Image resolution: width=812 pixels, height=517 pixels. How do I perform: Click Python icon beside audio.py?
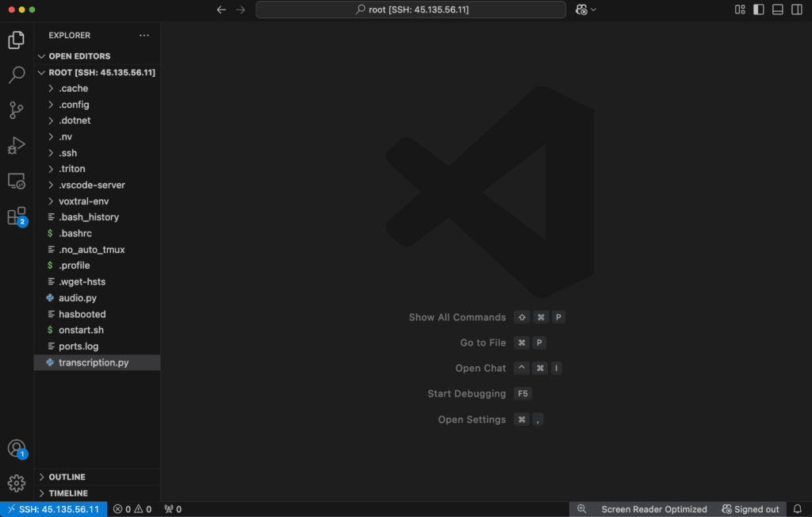[50, 298]
